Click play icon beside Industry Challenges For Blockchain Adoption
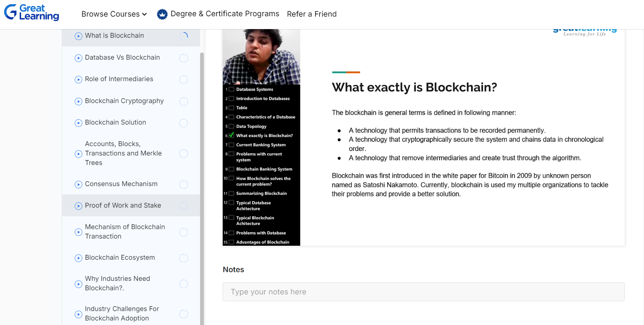The width and height of the screenshot is (644, 325). 79,314
